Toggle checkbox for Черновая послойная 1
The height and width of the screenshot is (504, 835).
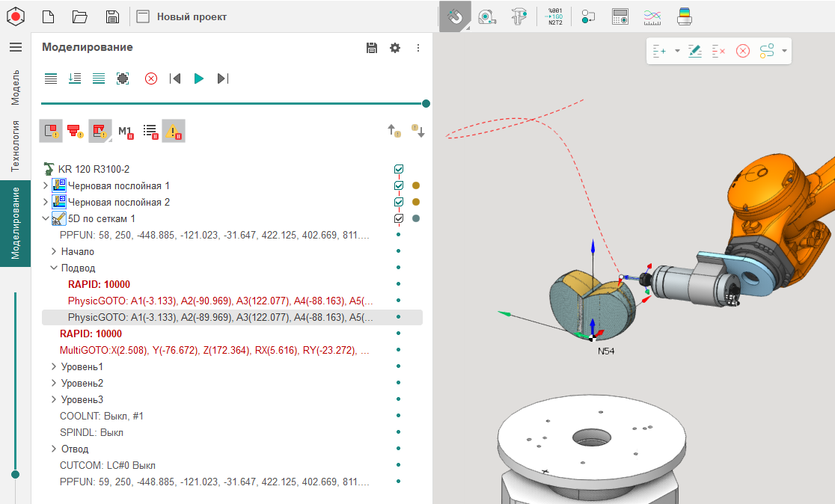pyautogui.click(x=399, y=185)
